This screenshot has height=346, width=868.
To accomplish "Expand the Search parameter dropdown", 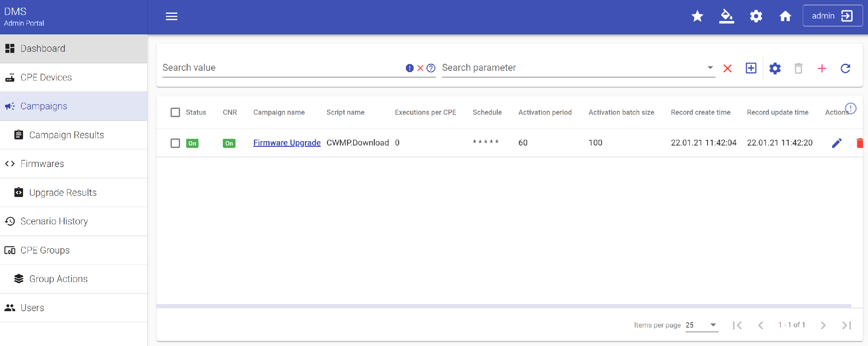I will point(710,68).
